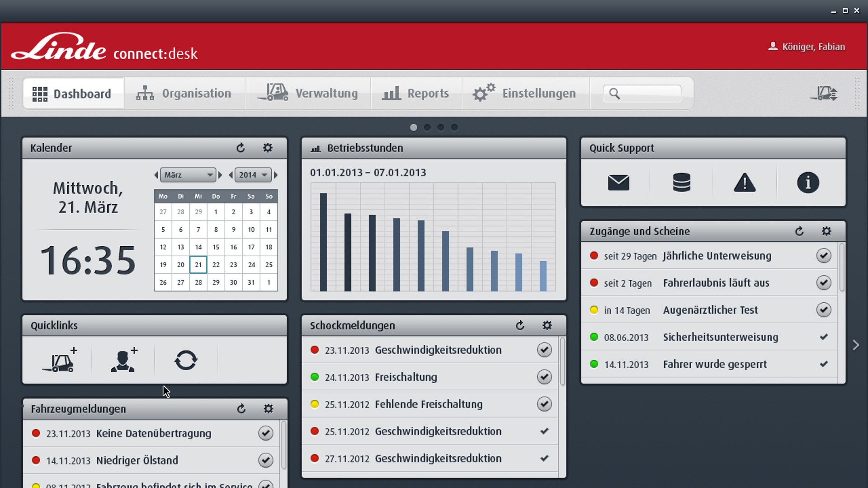Open the Schockmeldungen settings gear
Viewport: 868px width, 488px height.
point(547,325)
